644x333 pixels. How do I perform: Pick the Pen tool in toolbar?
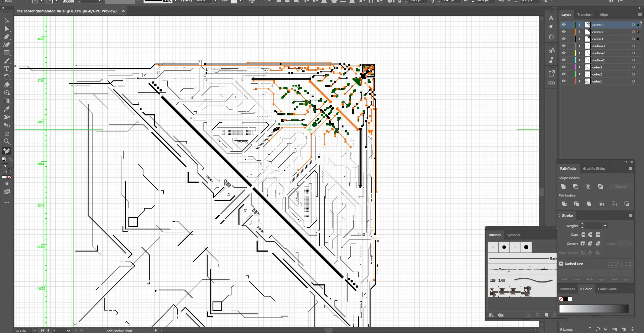pyautogui.click(x=7, y=37)
